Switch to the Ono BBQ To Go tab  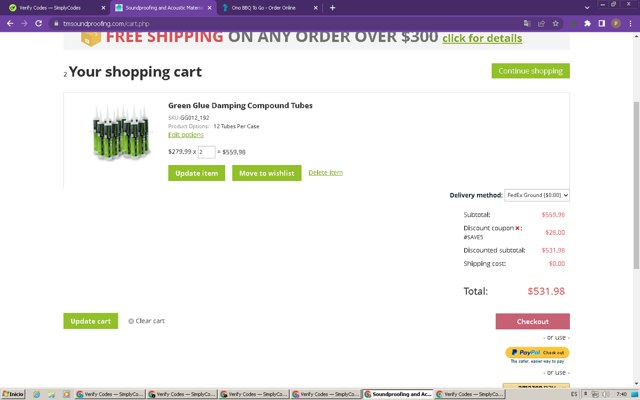(x=269, y=8)
